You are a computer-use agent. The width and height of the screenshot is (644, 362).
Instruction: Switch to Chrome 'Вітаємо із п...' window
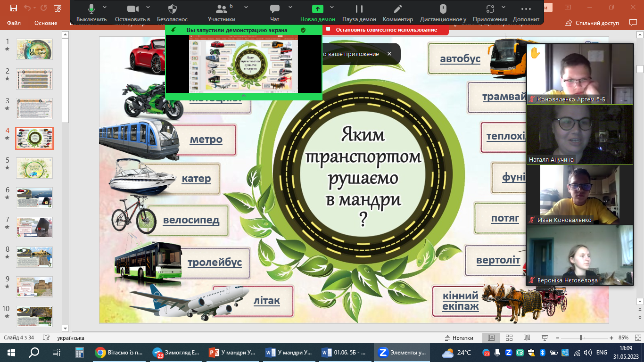[120, 352]
